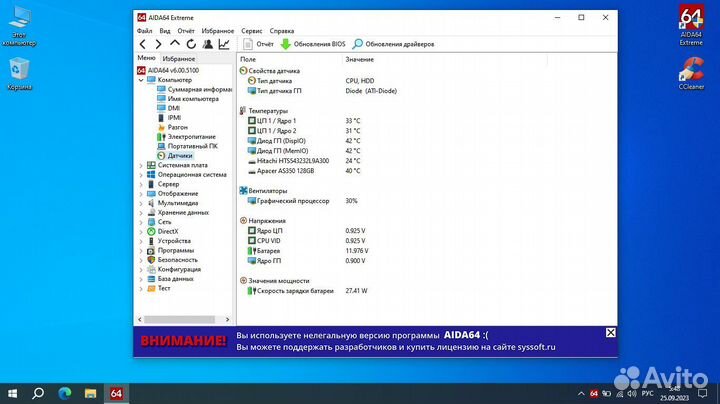
Task: Open the user icon in the toolbar
Action: pos(208,44)
